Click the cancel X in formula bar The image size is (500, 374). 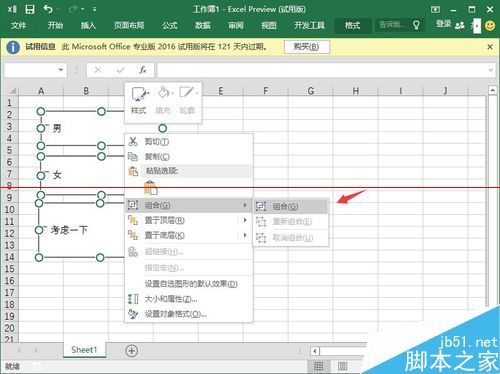pyautogui.click(x=98, y=70)
